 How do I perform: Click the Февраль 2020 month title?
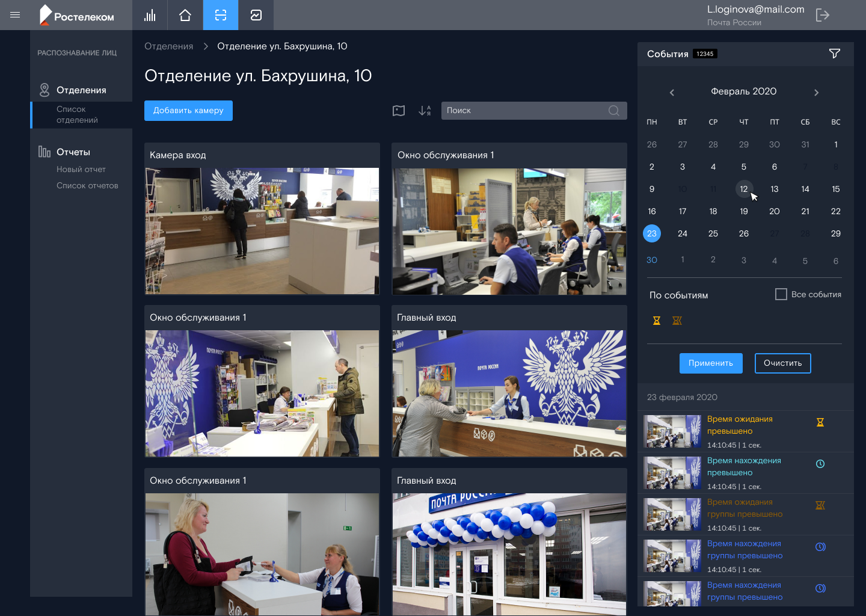(x=744, y=91)
